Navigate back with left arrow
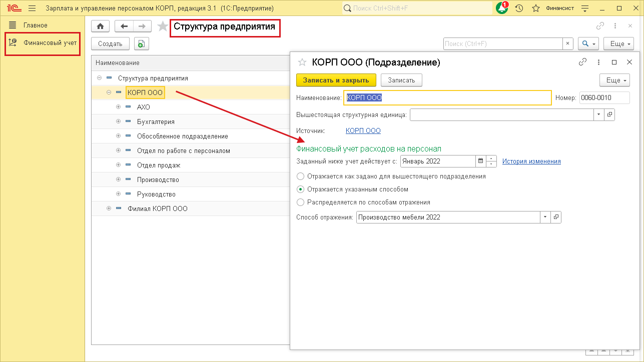 tap(124, 26)
